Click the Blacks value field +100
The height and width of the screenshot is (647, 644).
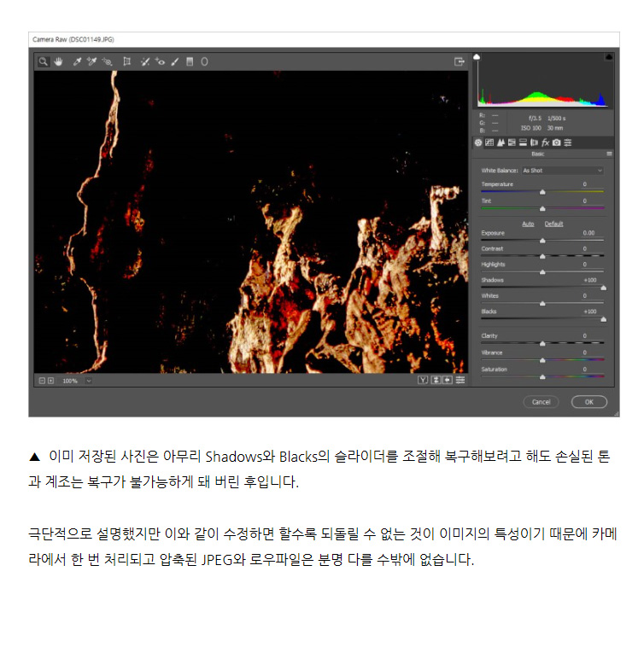(x=590, y=311)
